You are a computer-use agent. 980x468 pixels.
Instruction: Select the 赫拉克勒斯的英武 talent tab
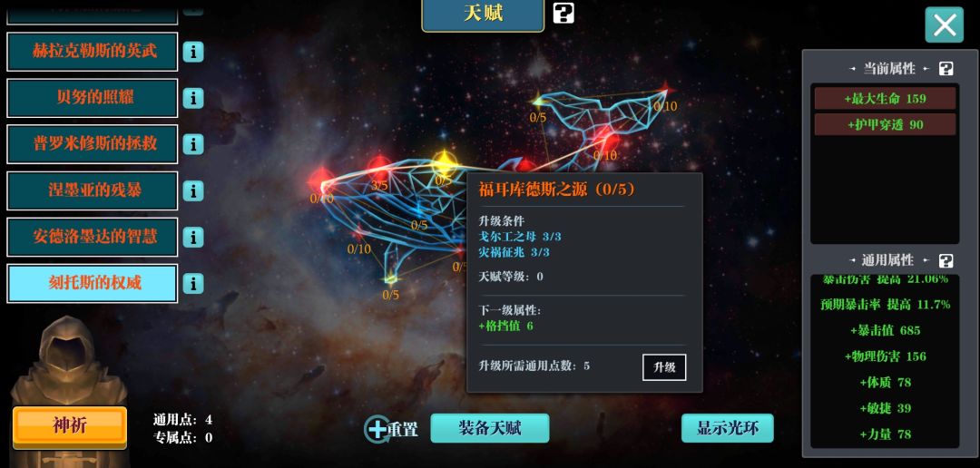93,52
